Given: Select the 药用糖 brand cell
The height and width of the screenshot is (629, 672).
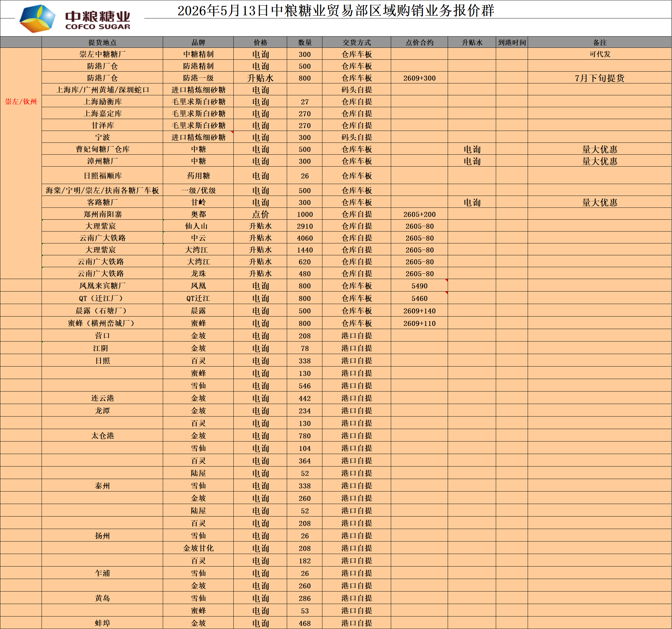Looking at the screenshot, I should [198, 176].
